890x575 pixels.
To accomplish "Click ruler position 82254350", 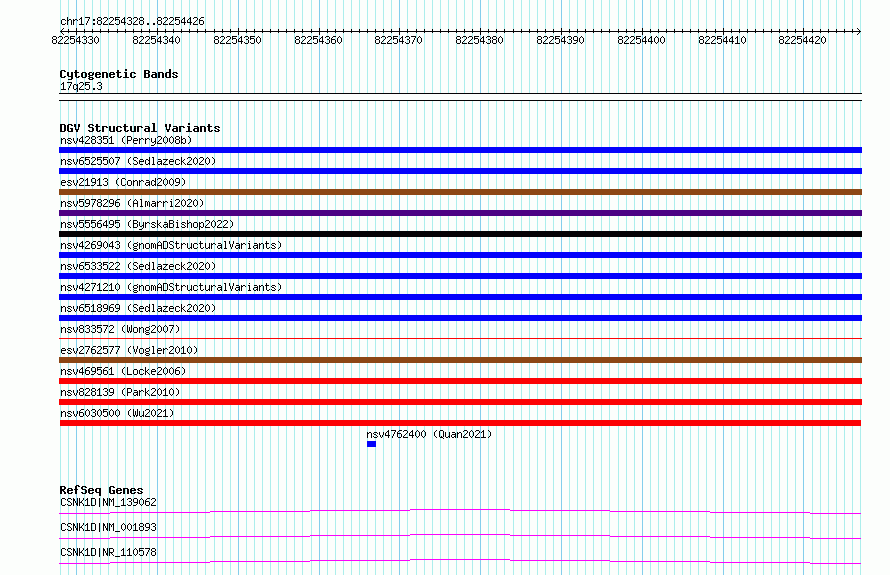I will (x=237, y=40).
